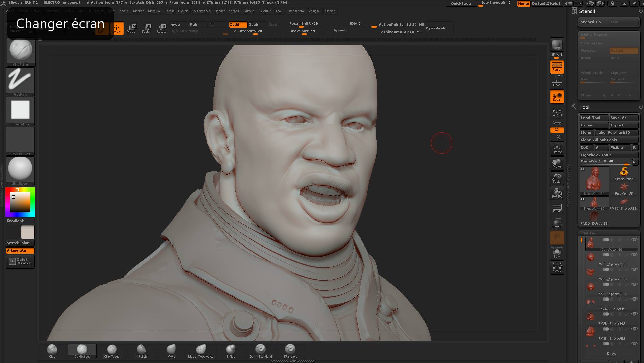Click the right shelf Rotate navigation icon
644x363 pixels.
pyautogui.click(x=557, y=193)
